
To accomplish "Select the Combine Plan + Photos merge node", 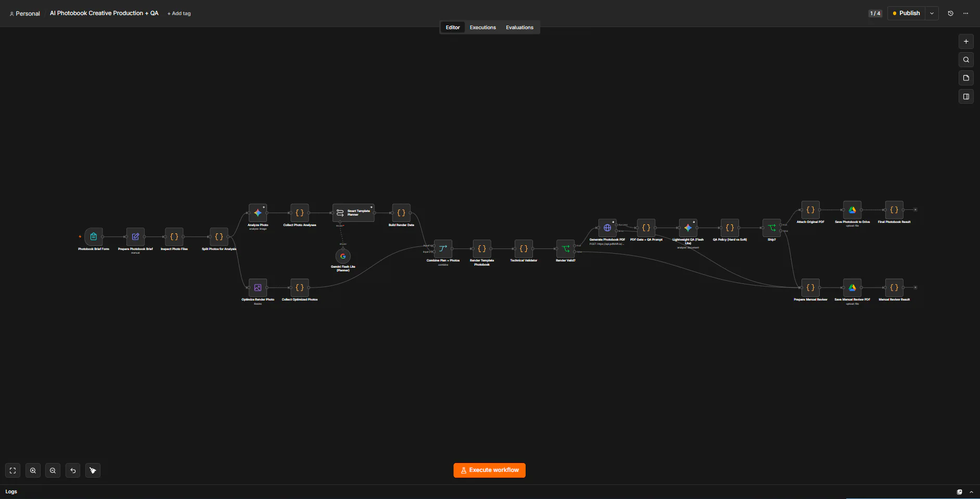I will (443, 248).
